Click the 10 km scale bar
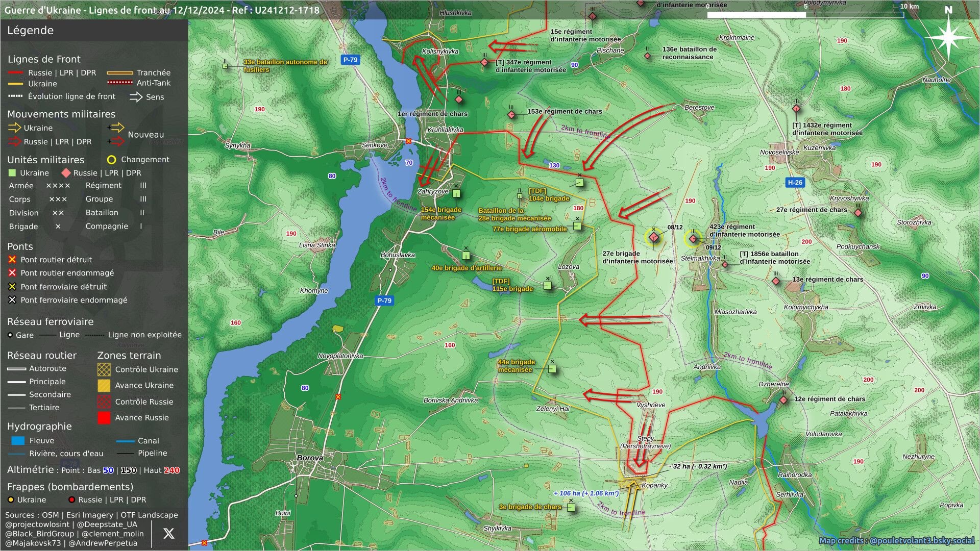Screen dimensions: 980x551 tap(805, 15)
